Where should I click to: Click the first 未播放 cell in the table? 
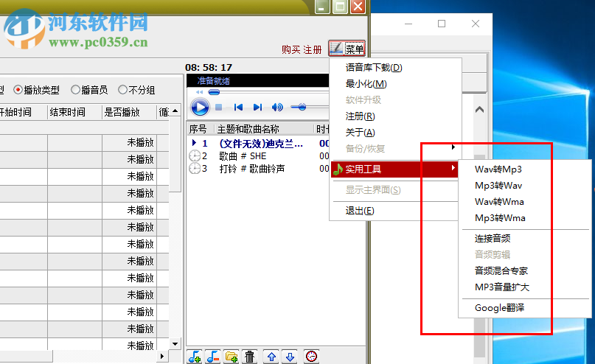[x=130, y=142]
